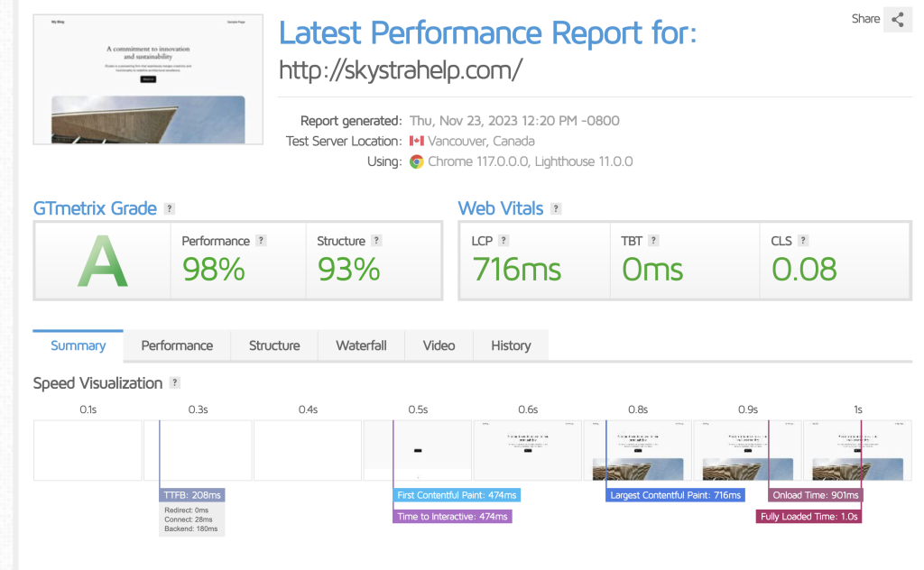Click the Share icon button

coord(897,19)
